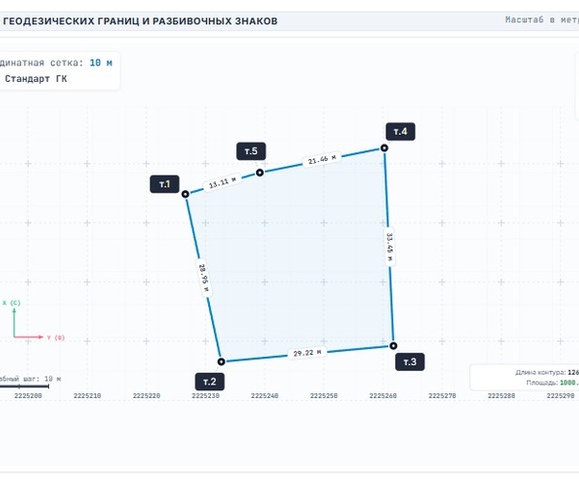Click the vertex marker of point т.5
Image resolution: width=579 pixels, height=480 pixels.
260,172
